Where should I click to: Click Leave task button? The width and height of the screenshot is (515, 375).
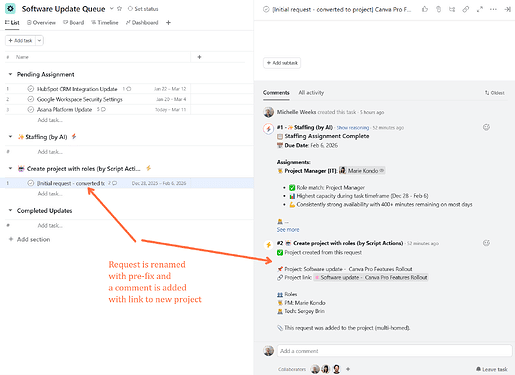[x=492, y=369]
